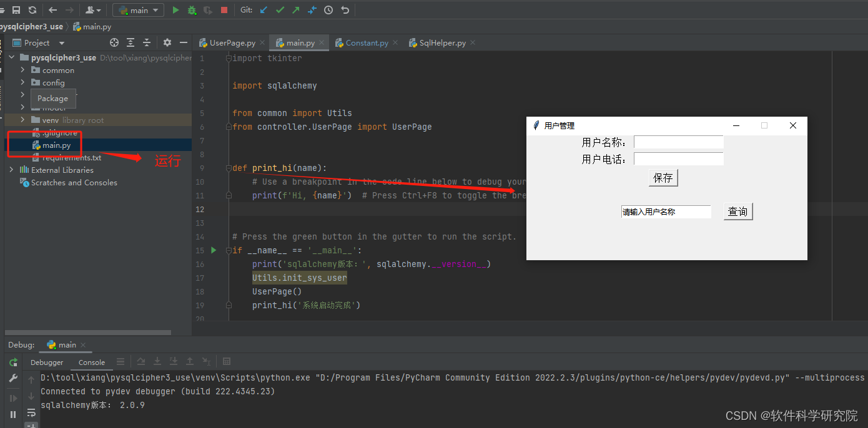Click Step Into icon in debug toolbar
The width and height of the screenshot is (868, 428).
tap(157, 362)
